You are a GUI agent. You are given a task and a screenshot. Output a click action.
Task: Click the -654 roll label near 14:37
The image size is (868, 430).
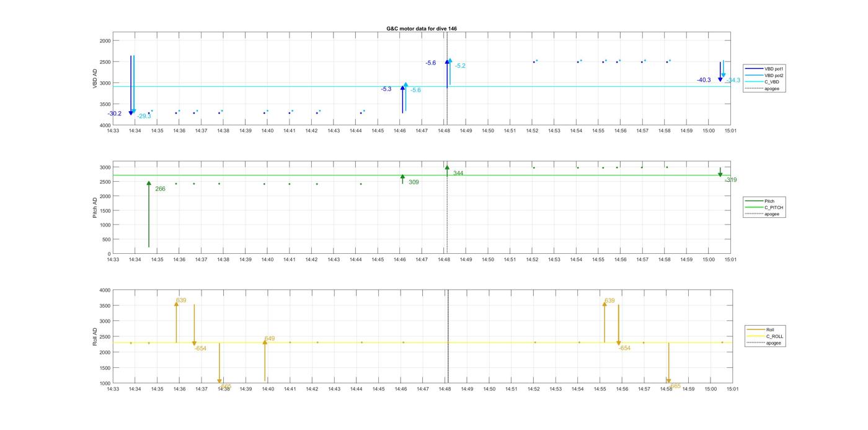pyautogui.click(x=200, y=349)
